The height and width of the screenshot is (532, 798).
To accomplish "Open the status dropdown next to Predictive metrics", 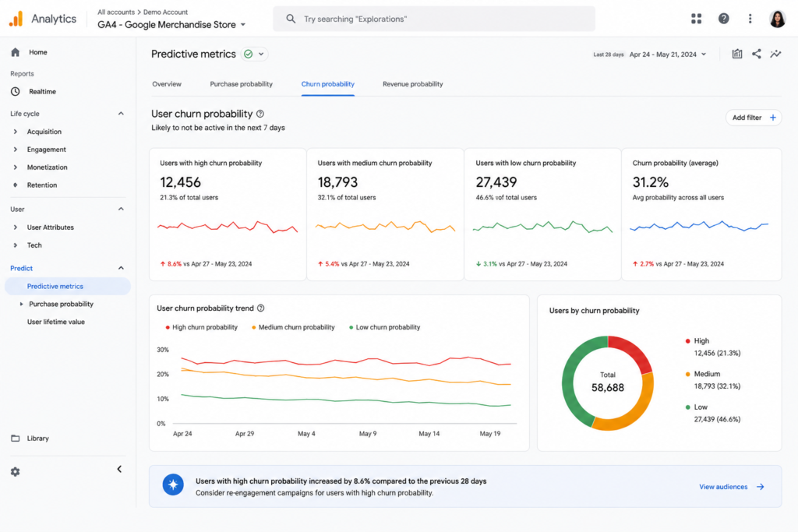I will (261, 54).
